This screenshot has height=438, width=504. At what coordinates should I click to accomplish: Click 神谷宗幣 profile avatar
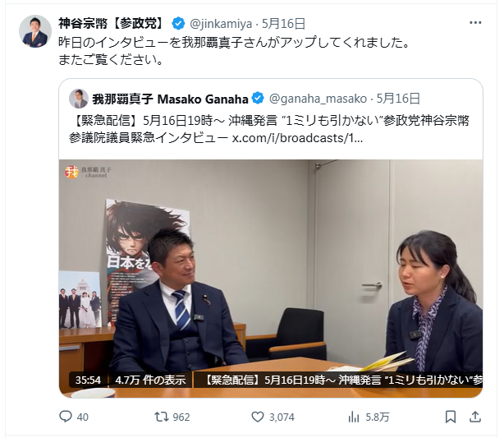35,31
